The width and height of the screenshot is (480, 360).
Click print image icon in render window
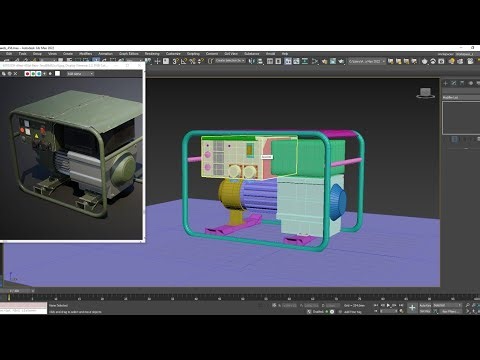pos(9,73)
